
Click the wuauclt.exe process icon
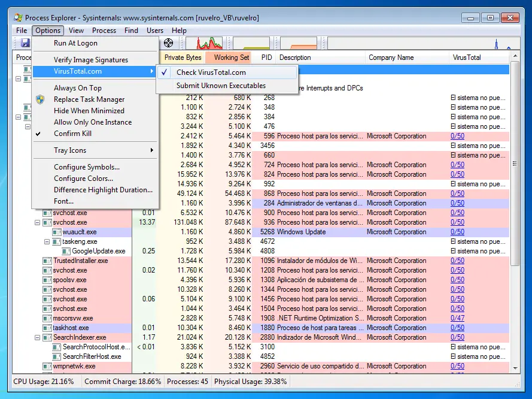click(57, 232)
